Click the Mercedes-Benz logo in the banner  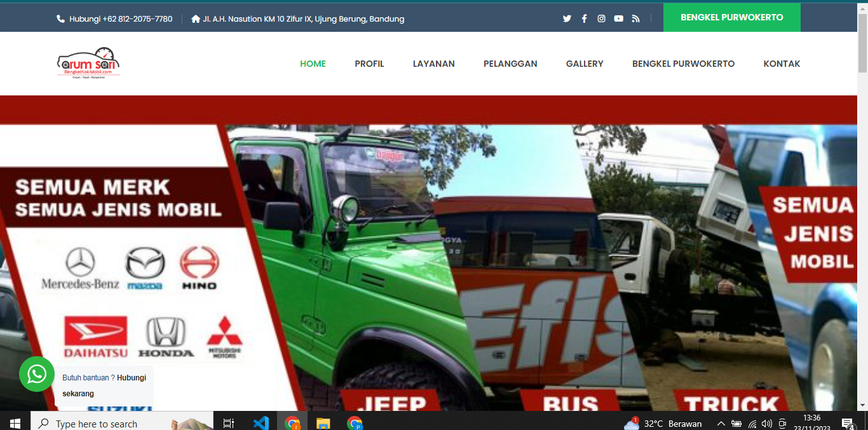[x=80, y=268]
